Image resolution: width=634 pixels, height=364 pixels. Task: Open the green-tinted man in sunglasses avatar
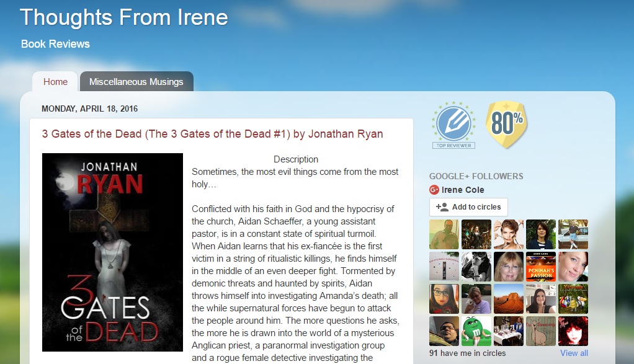pyautogui.click(x=444, y=234)
